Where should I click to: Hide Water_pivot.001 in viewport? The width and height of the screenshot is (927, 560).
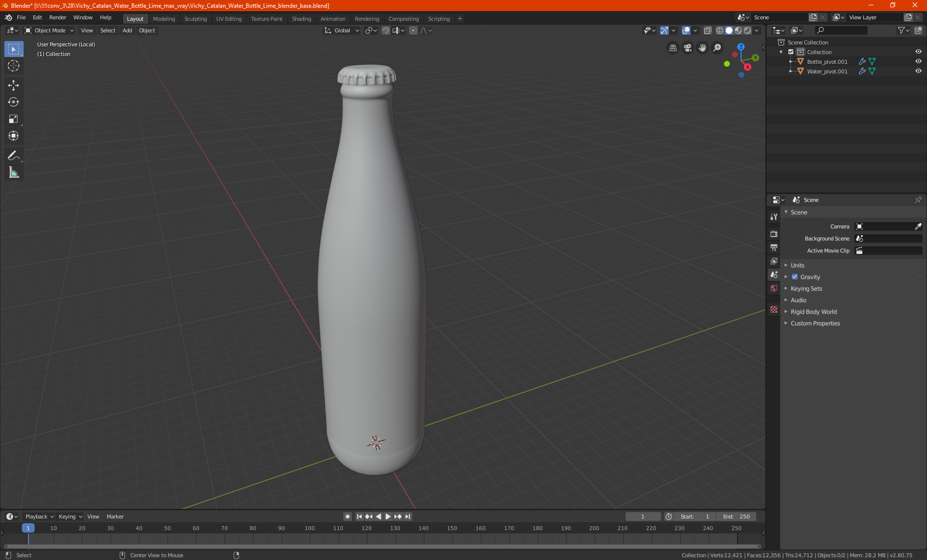[918, 71]
